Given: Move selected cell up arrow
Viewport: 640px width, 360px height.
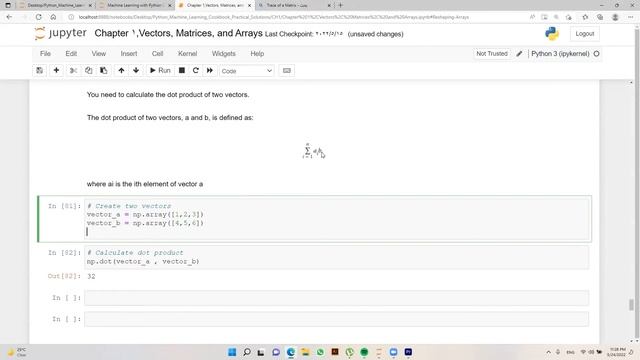Looking at the screenshot, I should coord(121,71).
